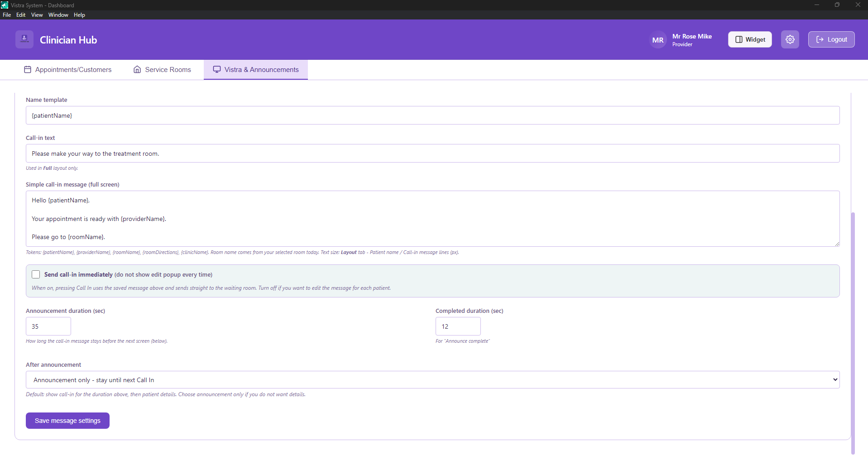Click the 'Announcement duration (sec)' label
Image resolution: width=868 pixels, height=465 pixels.
tap(65, 311)
